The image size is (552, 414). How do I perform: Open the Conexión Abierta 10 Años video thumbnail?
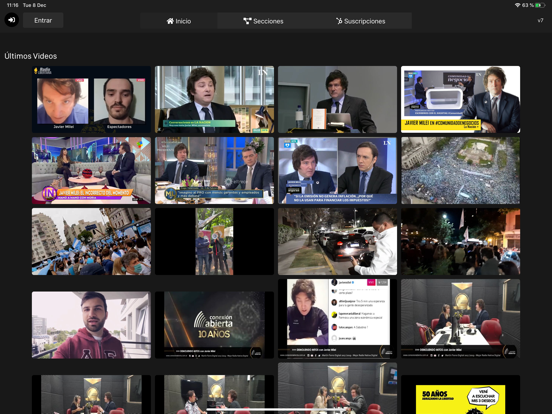coord(214,325)
